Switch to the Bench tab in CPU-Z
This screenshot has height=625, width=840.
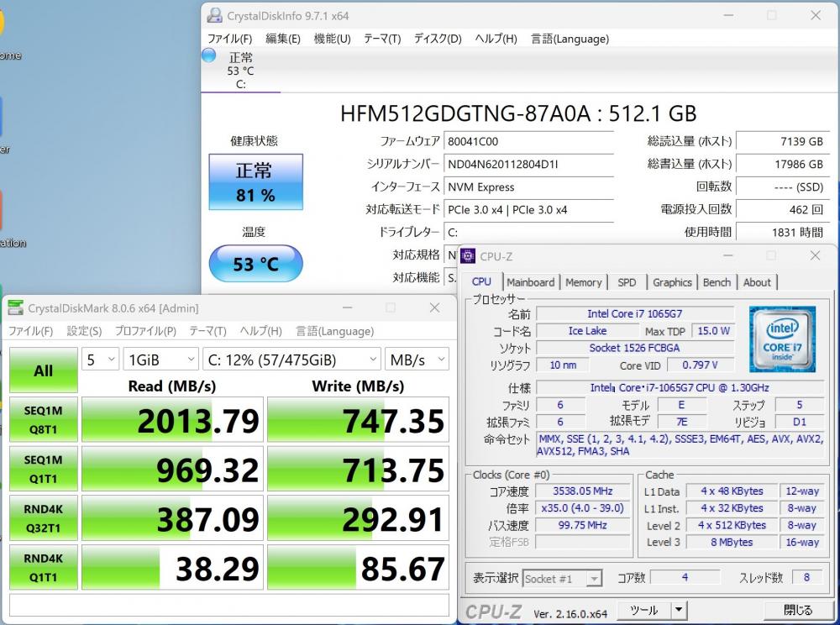pos(717,282)
